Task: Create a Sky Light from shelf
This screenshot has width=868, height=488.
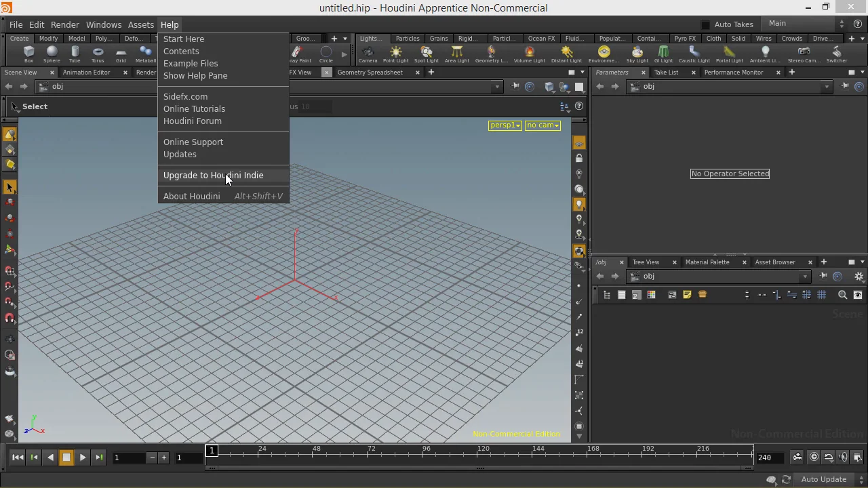Action: click(x=637, y=54)
